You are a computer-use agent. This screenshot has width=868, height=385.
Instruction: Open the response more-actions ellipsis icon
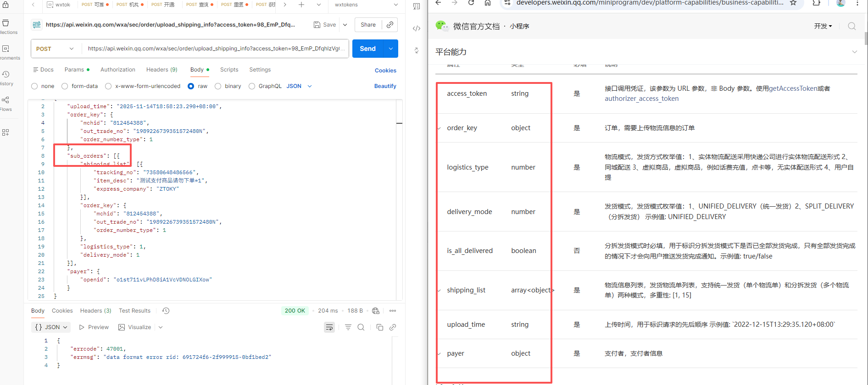(x=393, y=311)
